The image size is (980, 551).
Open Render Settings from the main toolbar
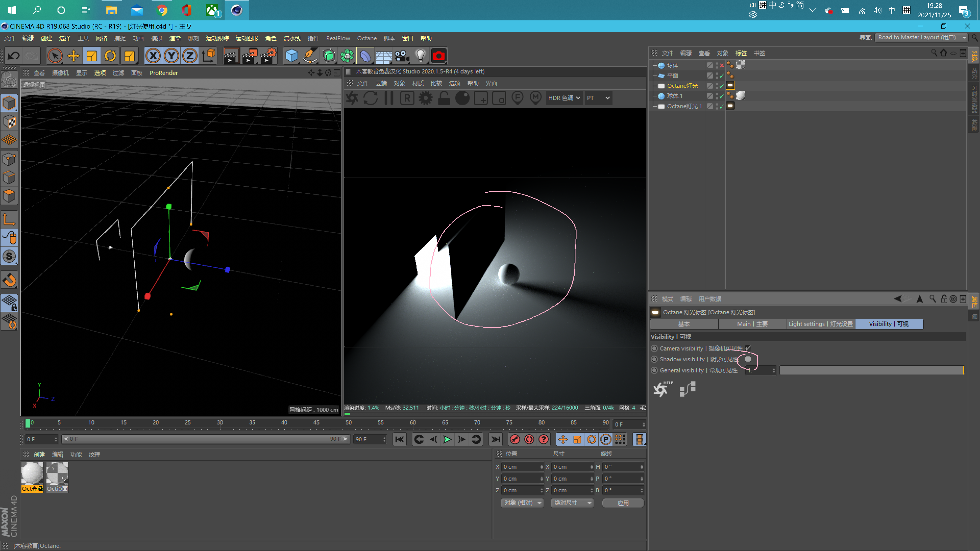(268, 56)
